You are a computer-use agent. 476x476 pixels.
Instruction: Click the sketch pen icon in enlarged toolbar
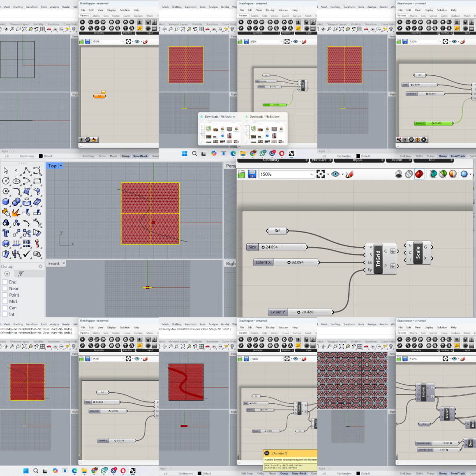[350, 174]
